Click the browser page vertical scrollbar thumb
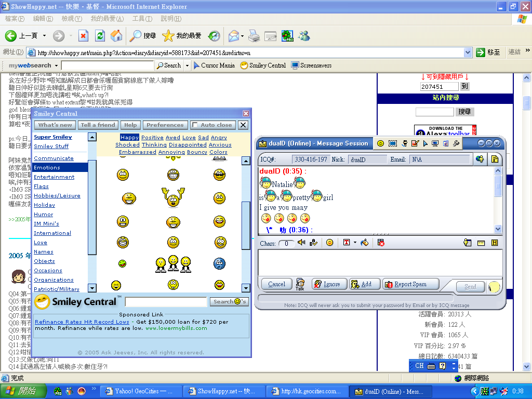This screenshot has width=532, height=399. [527, 103]
